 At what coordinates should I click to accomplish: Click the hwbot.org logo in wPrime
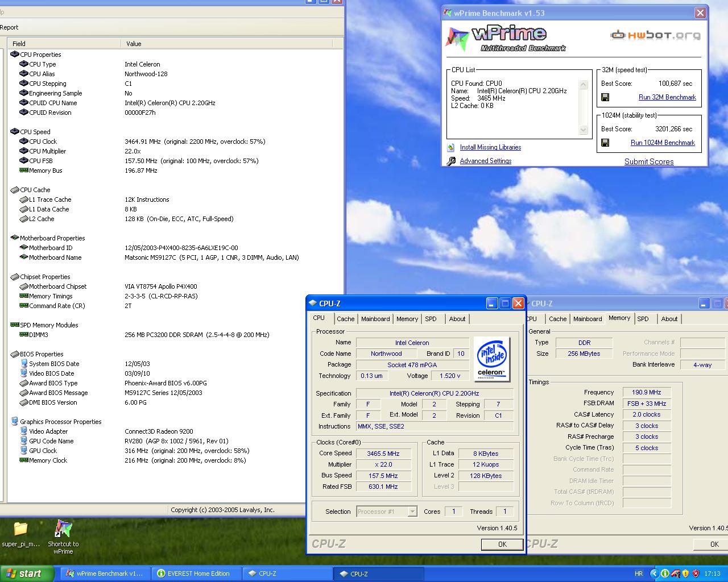tap(655, 35)
